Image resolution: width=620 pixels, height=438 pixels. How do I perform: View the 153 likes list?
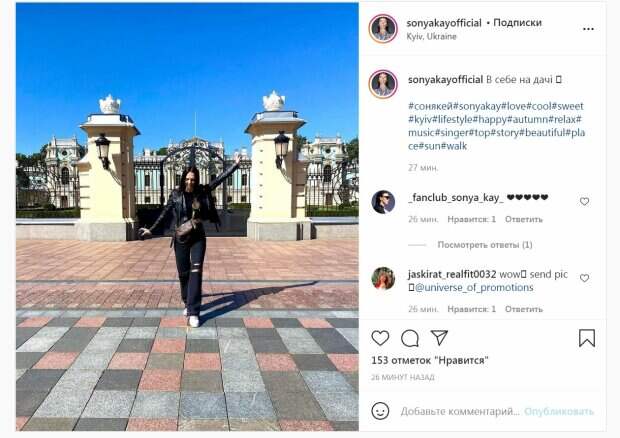click(x=430, y=361)
